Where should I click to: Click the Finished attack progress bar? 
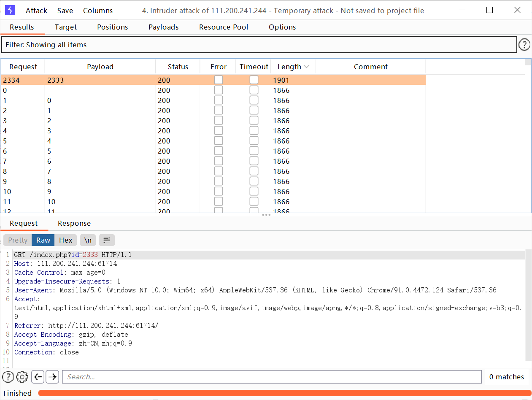[284, 393]
